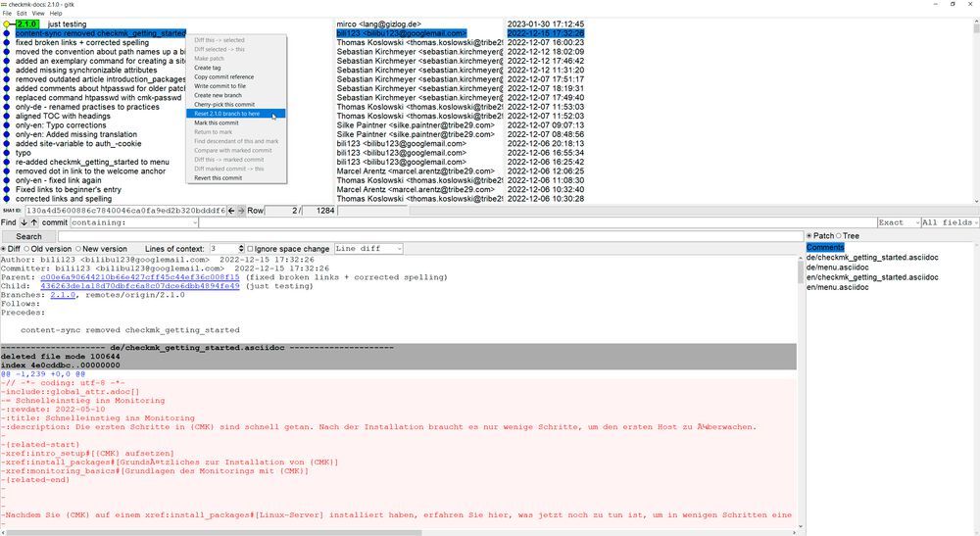This screenshot has width=980, height=536.
Task: Click the Search button
Action: 28,237
